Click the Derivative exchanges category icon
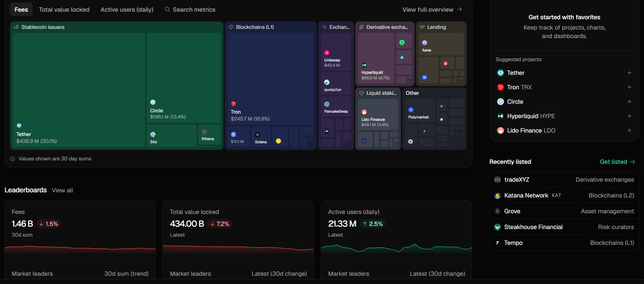Screen dimensions: 644x284 pos(361,27)
